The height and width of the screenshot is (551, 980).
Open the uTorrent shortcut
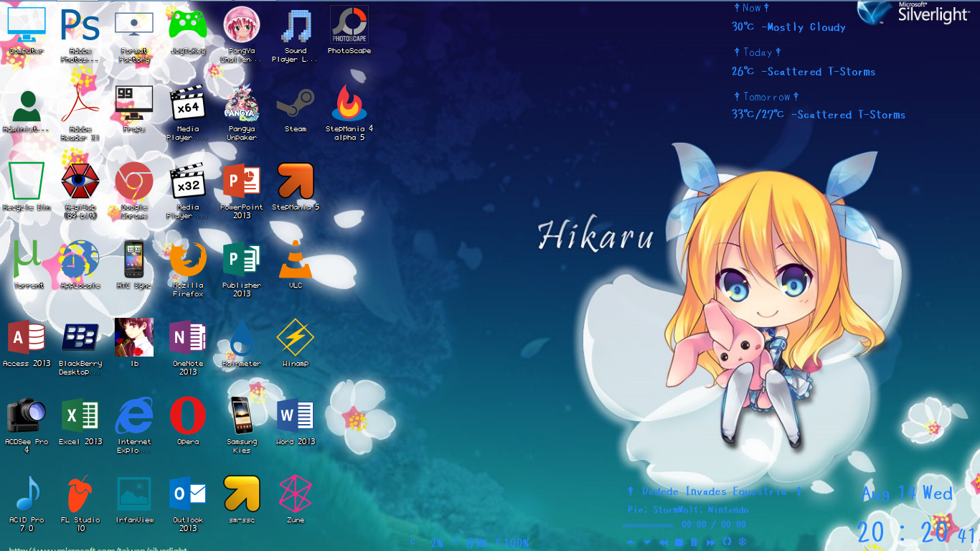coord(27,265)
